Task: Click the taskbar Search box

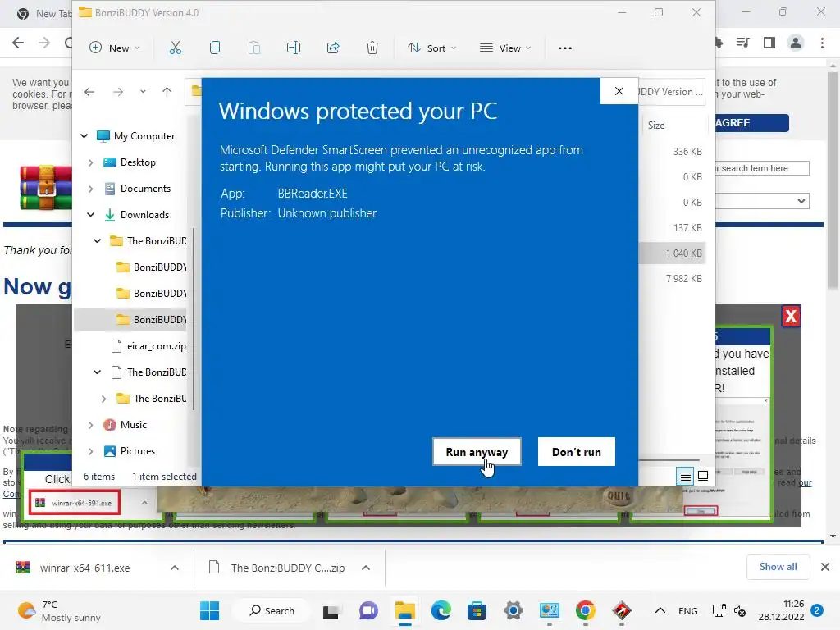Action: tap(272, 610)
